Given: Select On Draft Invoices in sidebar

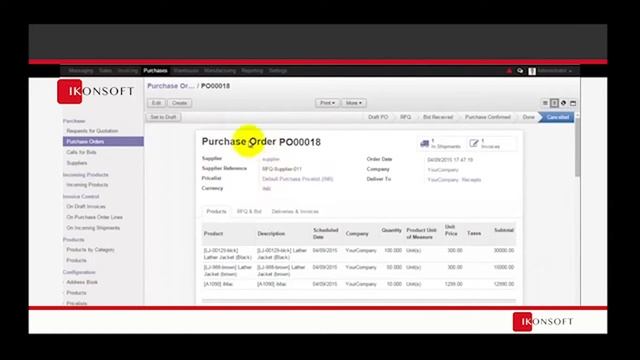Looking at the screenshot, I should pos(86,207).
